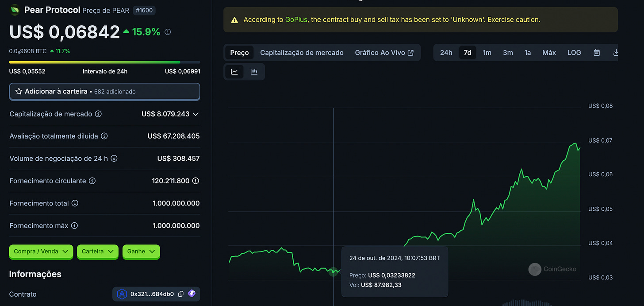Click tooltip price US$ 0,03233822
644x306 pixels.
click(x=391, y=275)
